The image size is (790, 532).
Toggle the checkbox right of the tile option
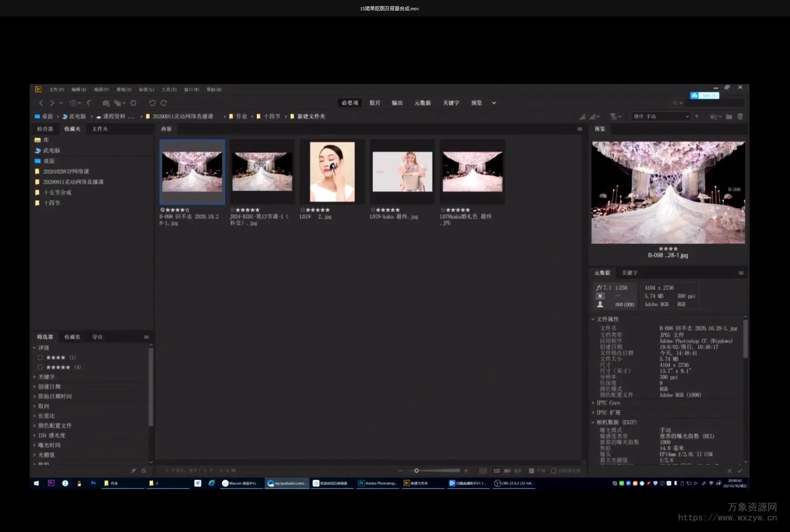[553, 471]
